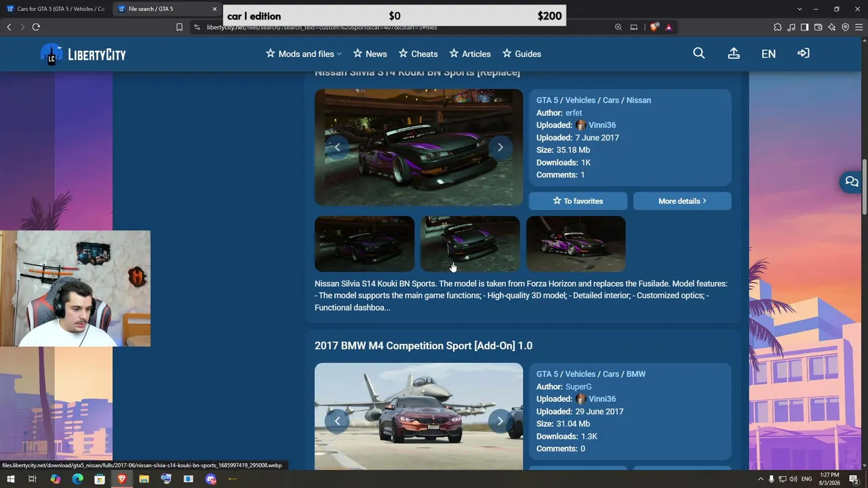Screen dimensions: 868x488
Task: Open author erfet's profile link
Action: click(574, 113)
